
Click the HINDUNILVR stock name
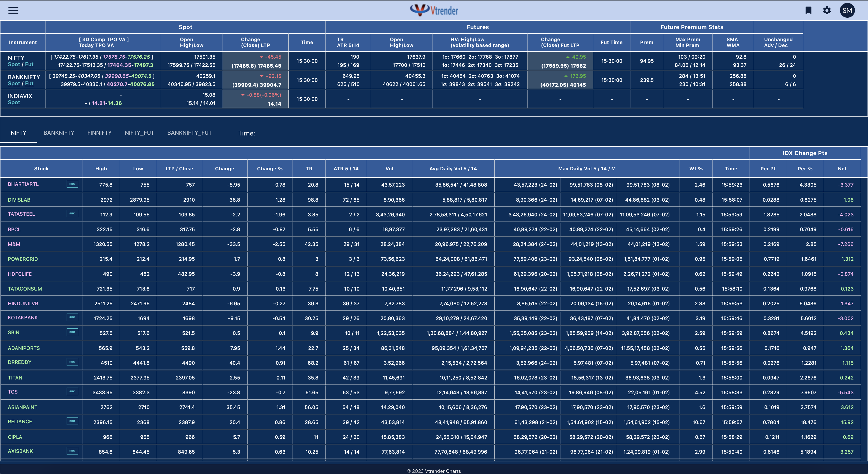click(23, 304)
